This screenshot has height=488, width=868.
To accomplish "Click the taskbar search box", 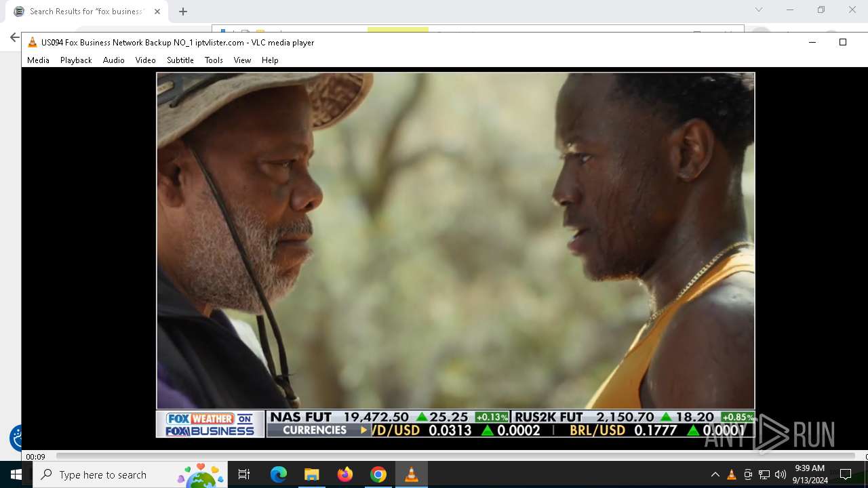I will pos(131,474).
